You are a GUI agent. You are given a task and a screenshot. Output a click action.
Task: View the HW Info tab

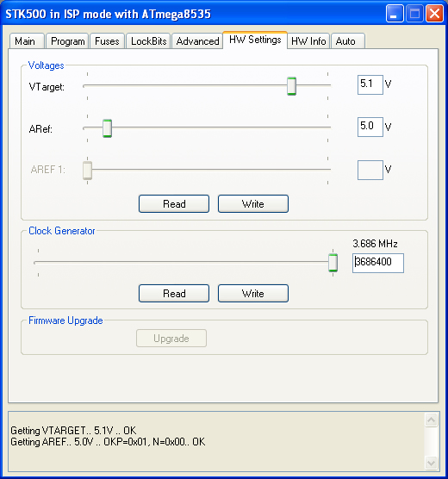[x=308, y=41]
